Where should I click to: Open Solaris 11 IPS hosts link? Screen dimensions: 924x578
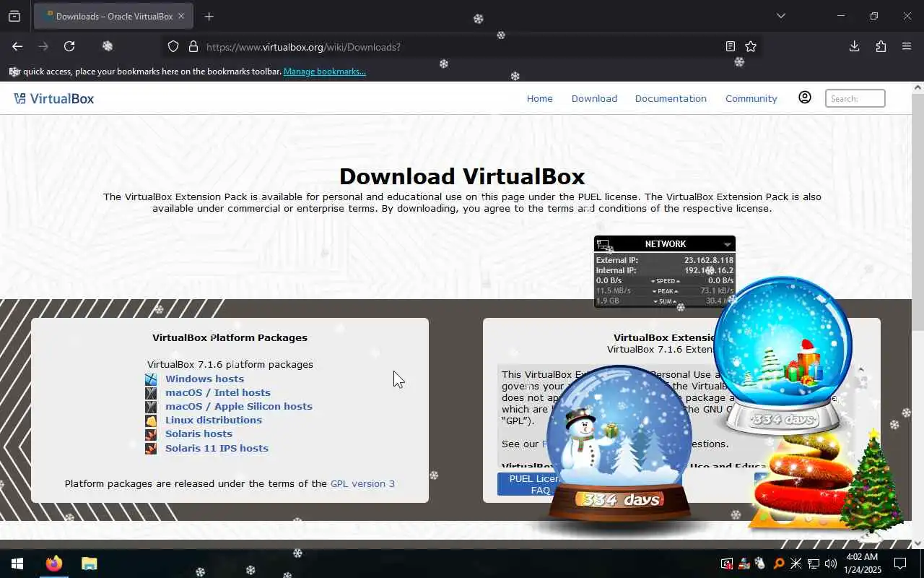[x=217, y=448]
